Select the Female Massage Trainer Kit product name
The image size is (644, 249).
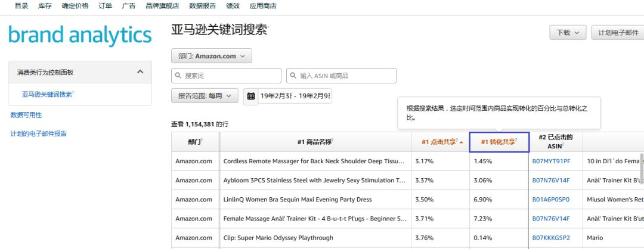point(315,219)
